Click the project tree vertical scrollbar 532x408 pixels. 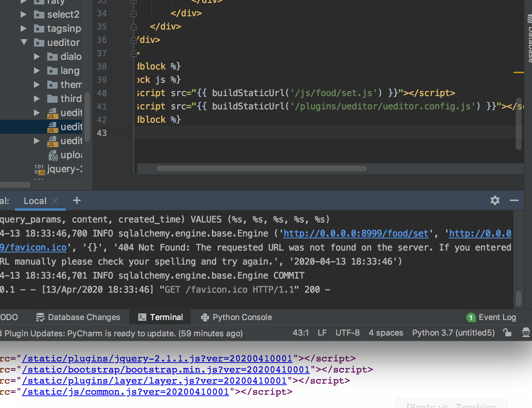(88, 117)
